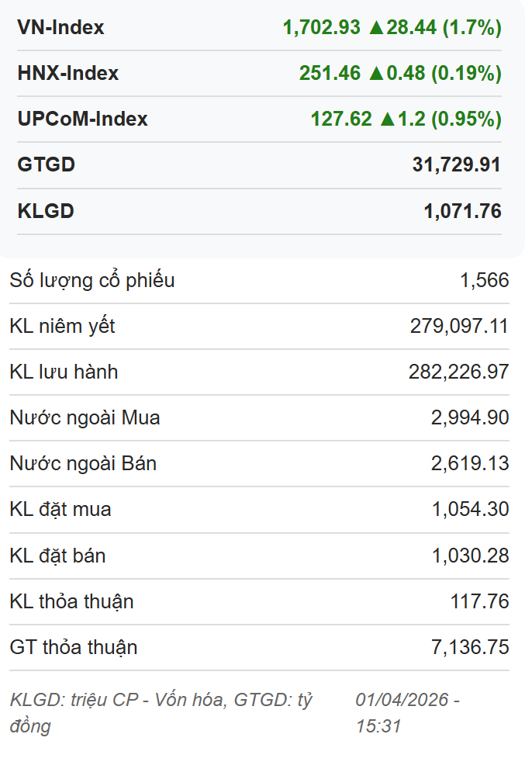Select the GTGD value 31,729.91
The height and width of the screenshot is (779, 532).
(x=457, y=165)
